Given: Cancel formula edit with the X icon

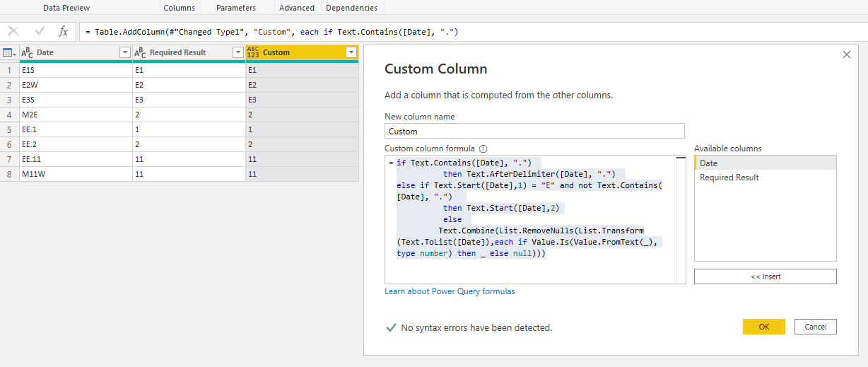Looking at the screenshot, I should tap(13, 32).
